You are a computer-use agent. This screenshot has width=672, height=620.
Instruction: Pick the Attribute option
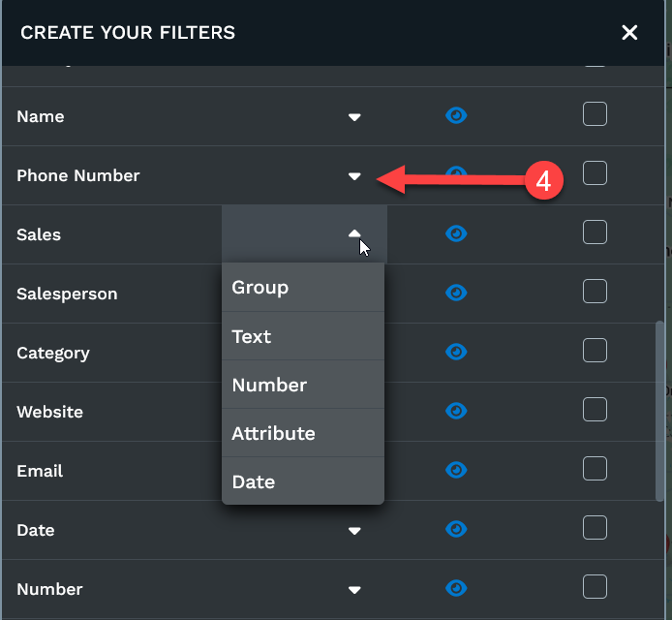pyautogui.click(x=303, y=433)
